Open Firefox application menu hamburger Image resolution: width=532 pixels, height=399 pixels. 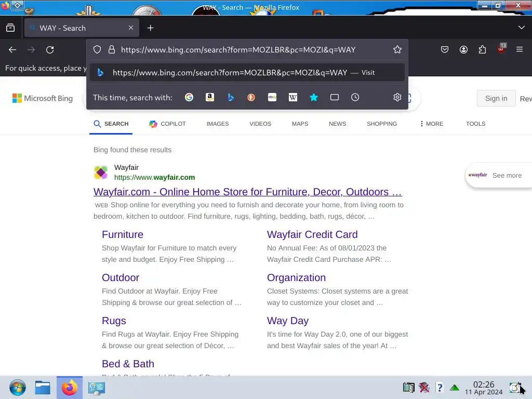520,49
